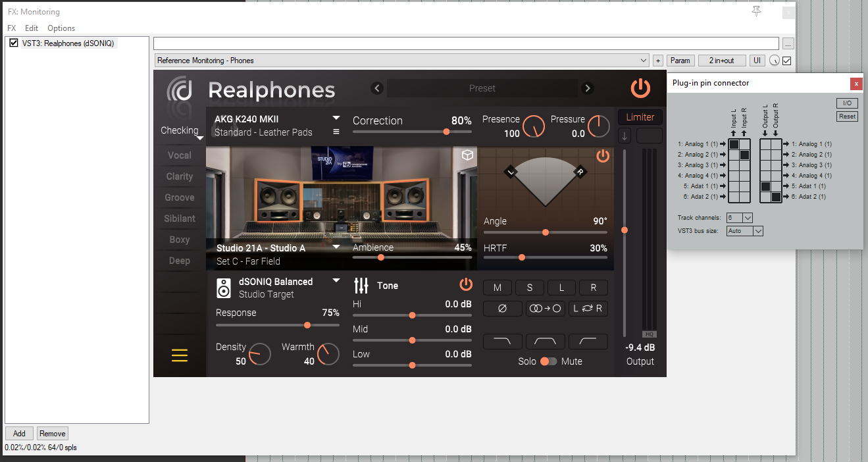Select the Groove checking mode
The height and width of the screenshot is (462, 868).
[180, 197]
